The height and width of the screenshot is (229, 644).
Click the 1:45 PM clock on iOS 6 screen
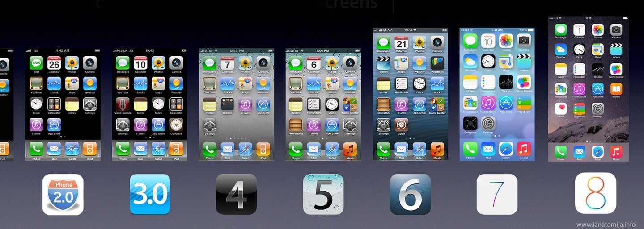(410, 30)
